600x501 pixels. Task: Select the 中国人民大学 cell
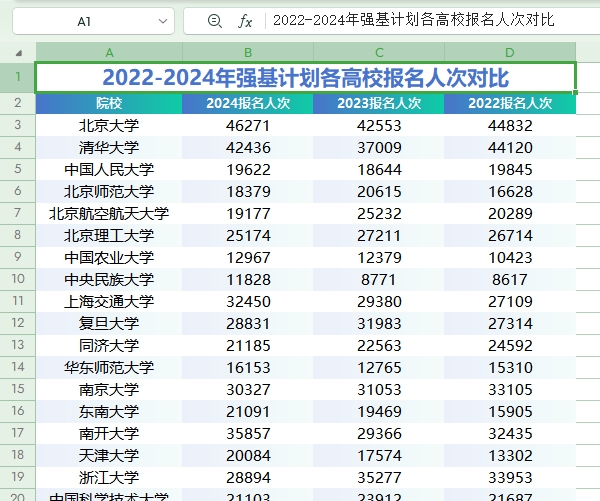pos(109,170)
